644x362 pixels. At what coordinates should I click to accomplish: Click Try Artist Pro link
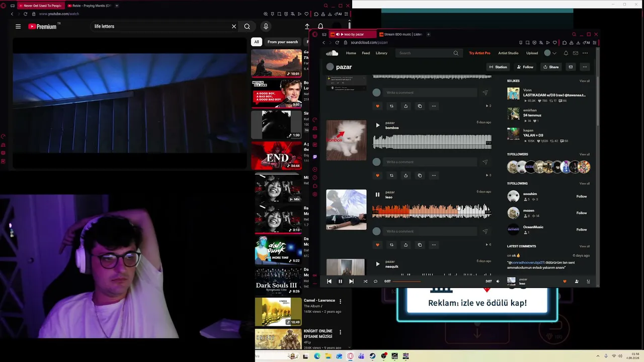point(479,53)
